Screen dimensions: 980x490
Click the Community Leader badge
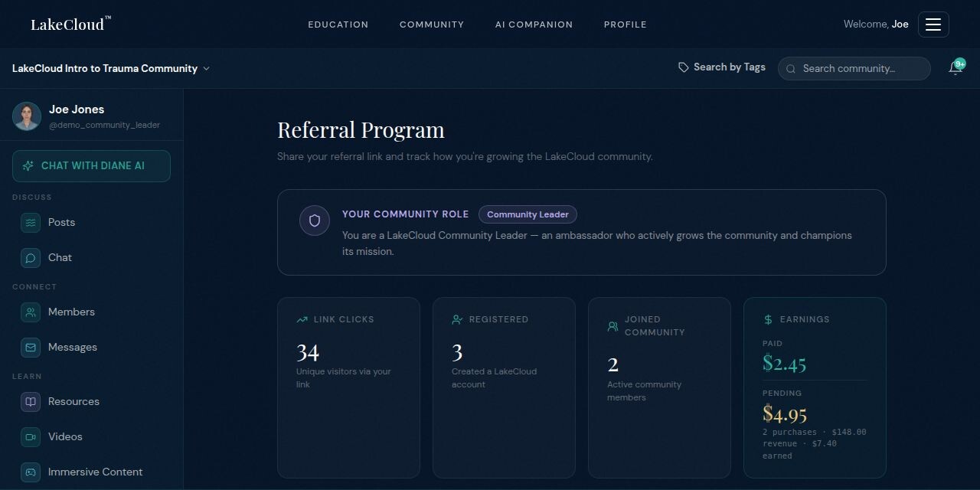point(528,215)
